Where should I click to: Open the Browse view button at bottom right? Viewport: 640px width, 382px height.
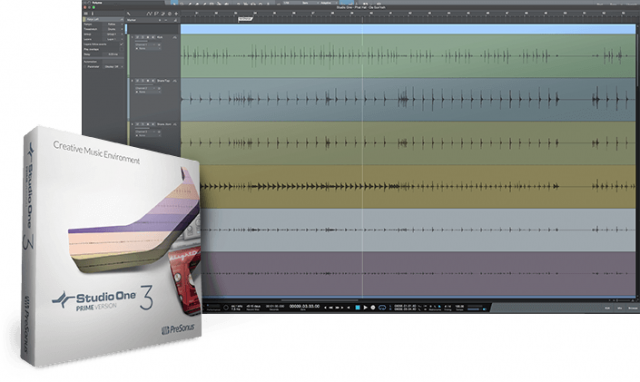click(632, 308)
